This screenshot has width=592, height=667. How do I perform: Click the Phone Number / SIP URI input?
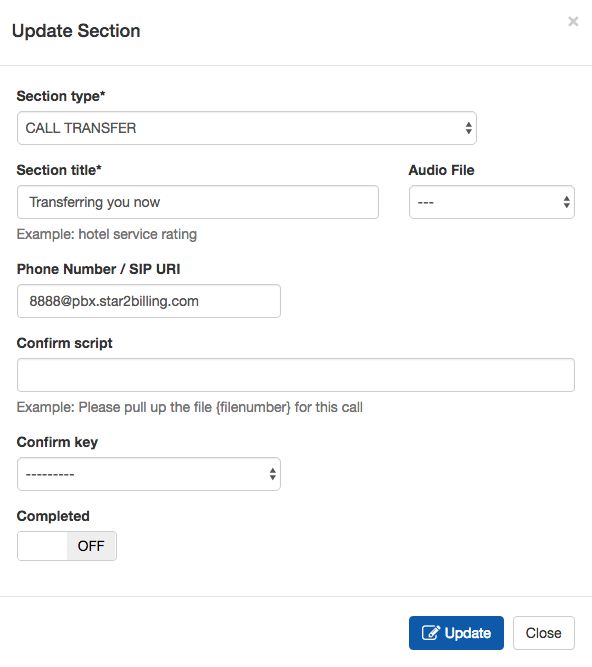149,301
